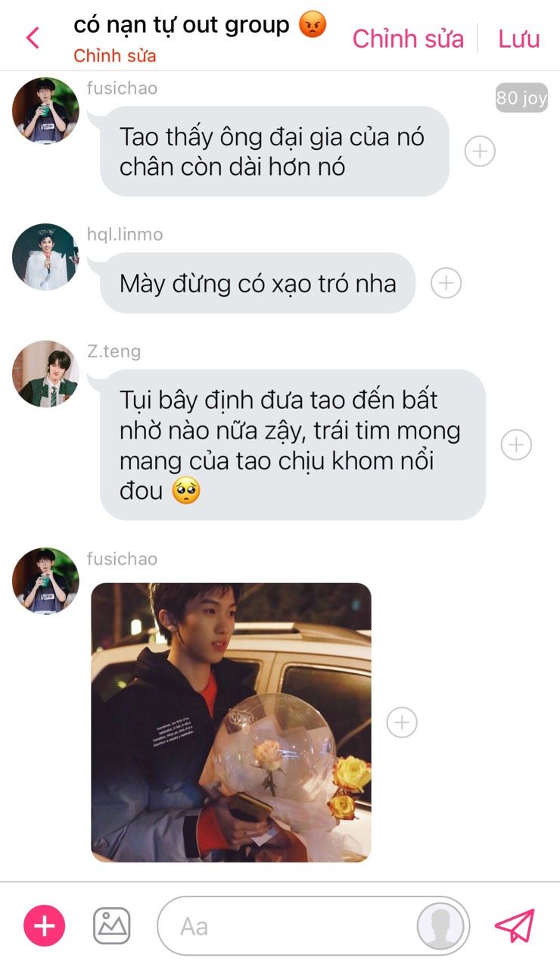
Task: Tap plus icon next to the photo message
Action: 402,722
